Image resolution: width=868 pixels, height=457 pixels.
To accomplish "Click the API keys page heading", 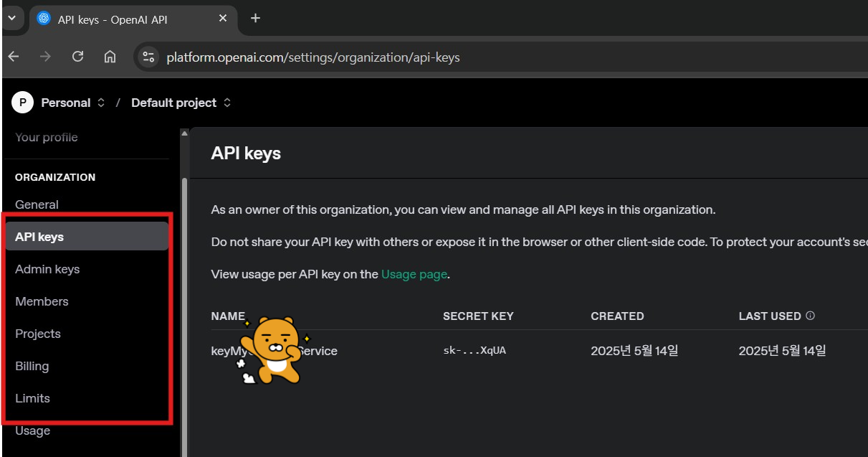I will pyautogui.click(x=246, y=153).
